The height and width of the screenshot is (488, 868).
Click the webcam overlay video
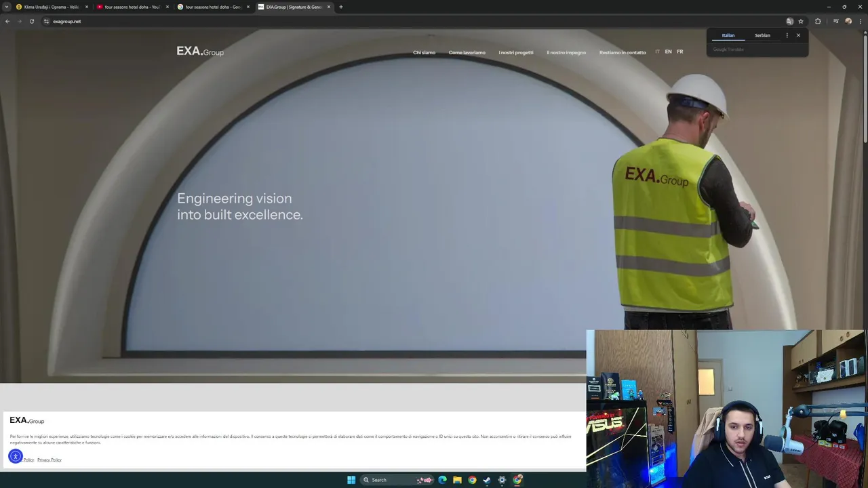727,409
